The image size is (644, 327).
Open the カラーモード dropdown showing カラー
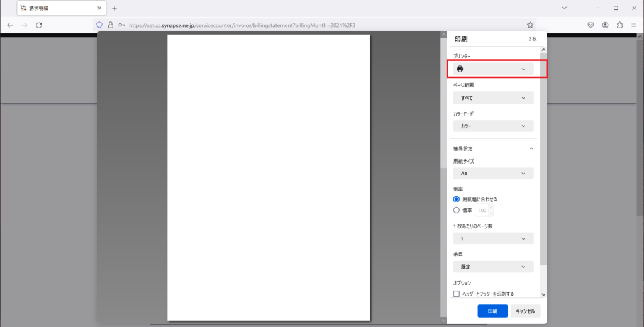coord(493,126)
